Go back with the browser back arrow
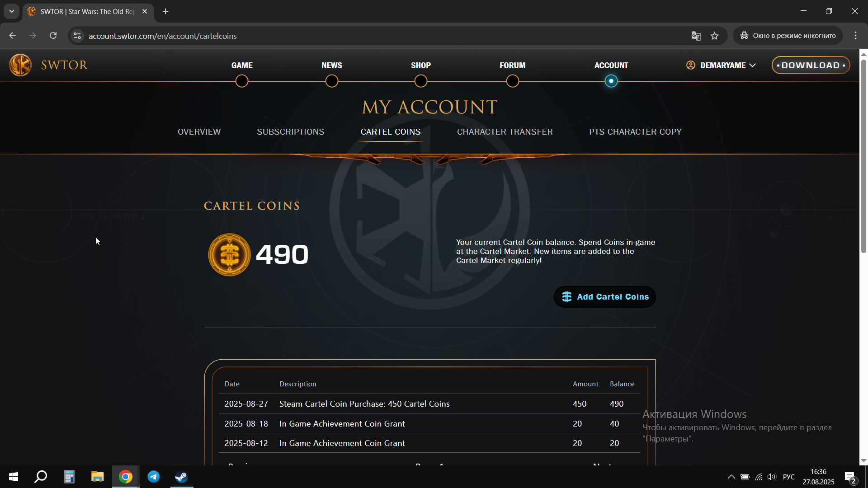 click(13, 36)
